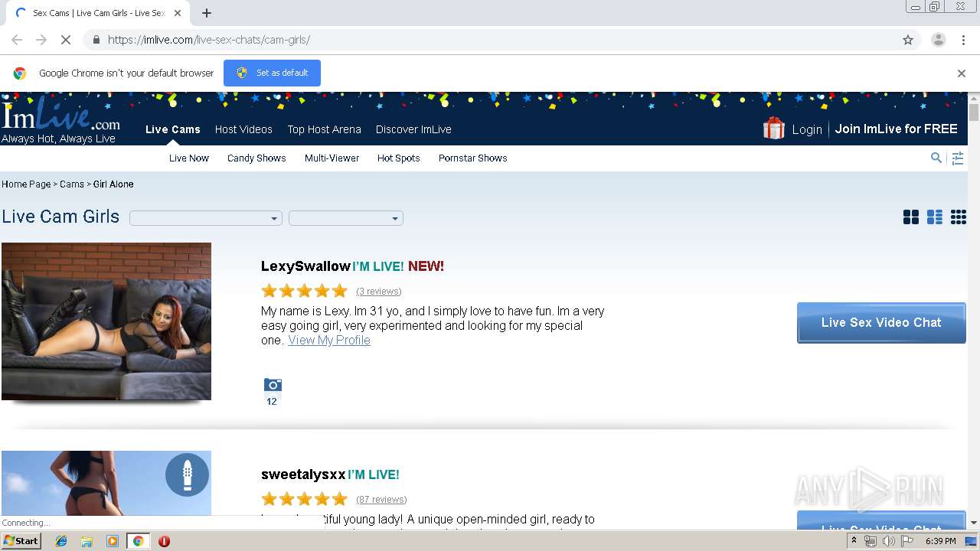Click sweetalysxx's name heading
This screenshot has height=551, width=980.
(303, 475)
